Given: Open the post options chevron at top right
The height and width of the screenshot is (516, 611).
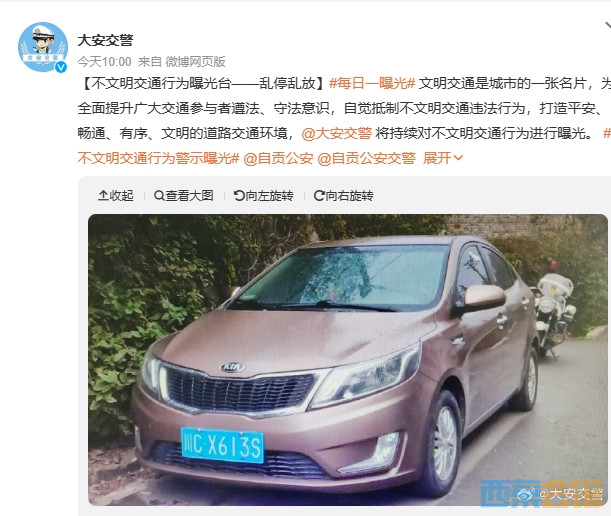Looking at the screenshot, I should click(607, 27).
